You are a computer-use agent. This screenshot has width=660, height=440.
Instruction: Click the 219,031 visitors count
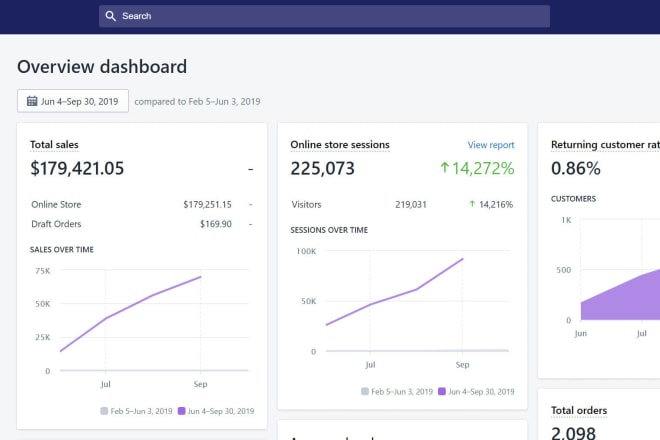point(411,205)
